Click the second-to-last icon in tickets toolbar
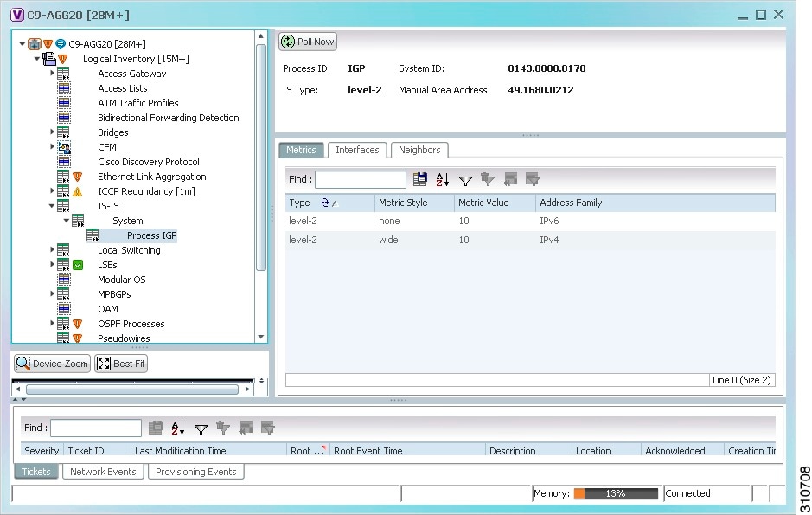 click(x=246, y=428)
